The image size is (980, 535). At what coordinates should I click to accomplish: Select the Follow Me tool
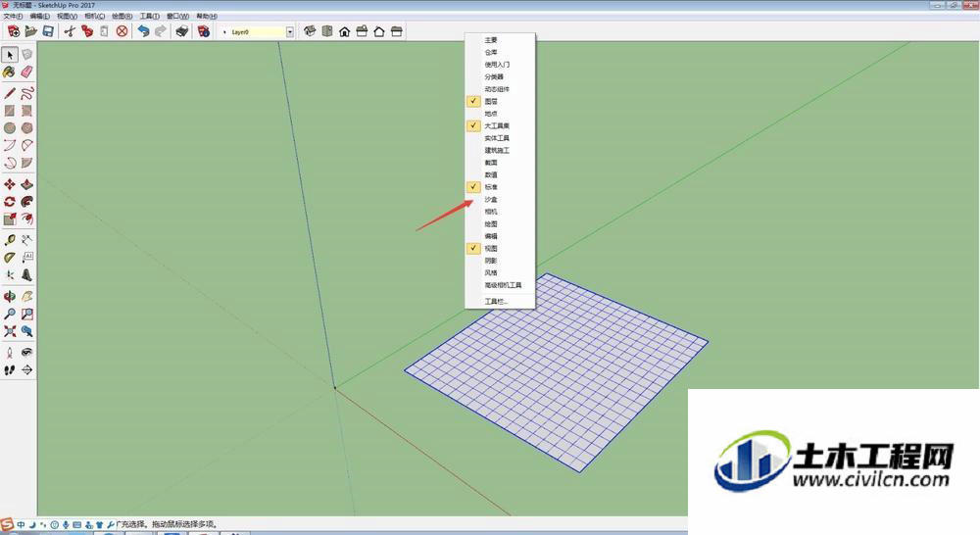point(26,201)
